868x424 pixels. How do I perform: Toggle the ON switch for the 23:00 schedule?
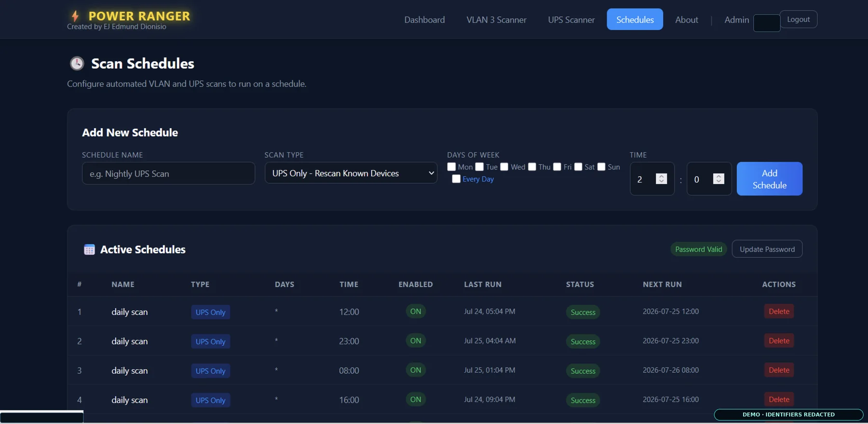[416, 341]
